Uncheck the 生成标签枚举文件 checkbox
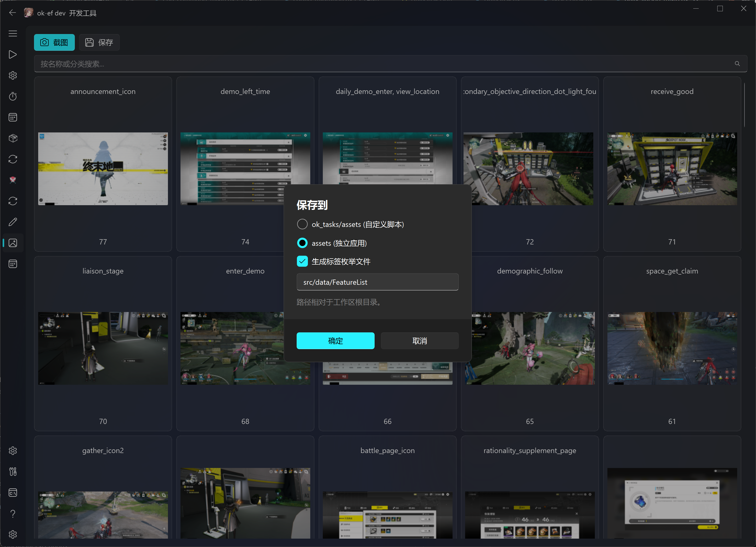 tap(302, 261)
